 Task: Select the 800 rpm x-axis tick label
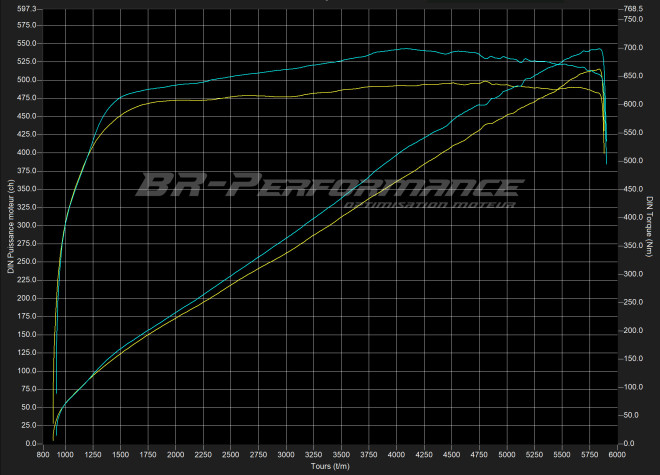pos(45,454)
